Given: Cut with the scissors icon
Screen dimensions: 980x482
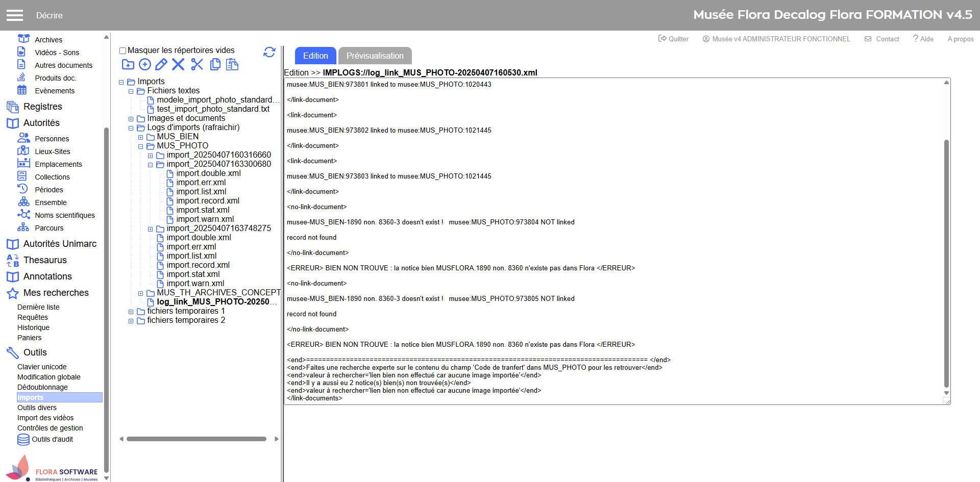Looking at the screenshot, I should click(x=197, y=64).
